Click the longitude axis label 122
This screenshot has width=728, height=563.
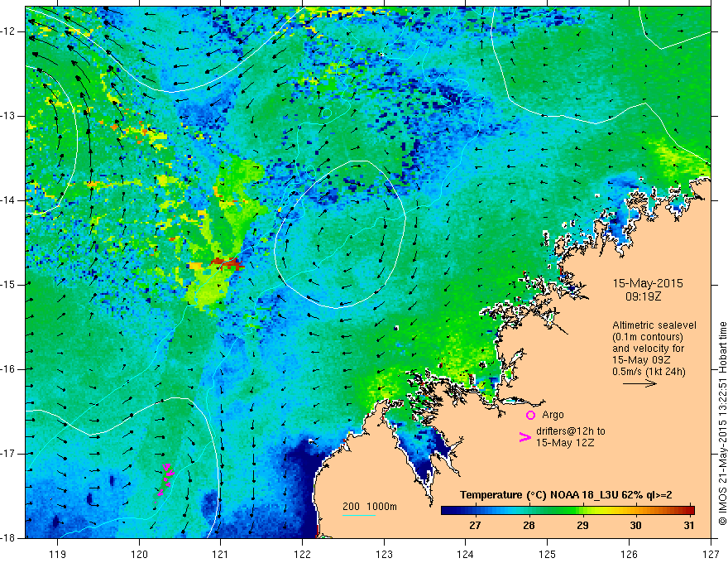tap(302, 554)
